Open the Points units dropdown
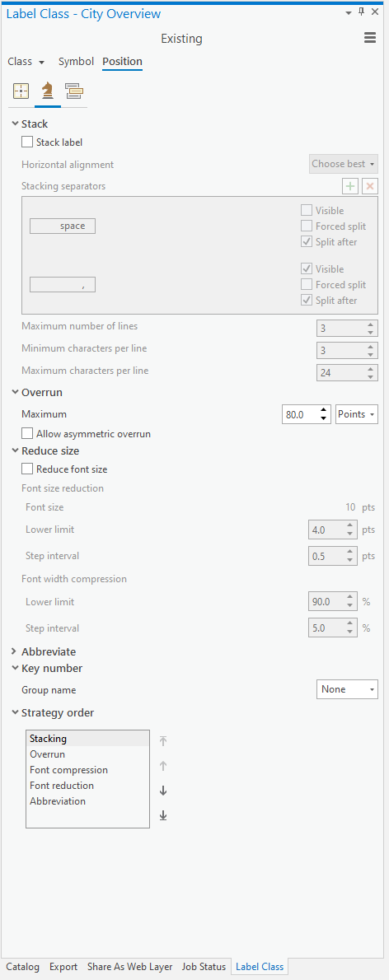This screenshot has height=980, width=389. click(x=357, y=414)
